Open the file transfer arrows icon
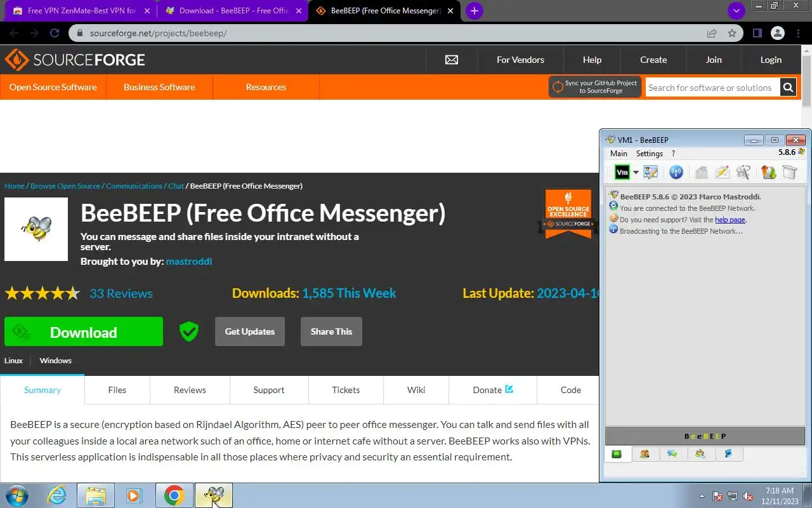The width and height of the screenshot is (812, 508). (768, 172)
